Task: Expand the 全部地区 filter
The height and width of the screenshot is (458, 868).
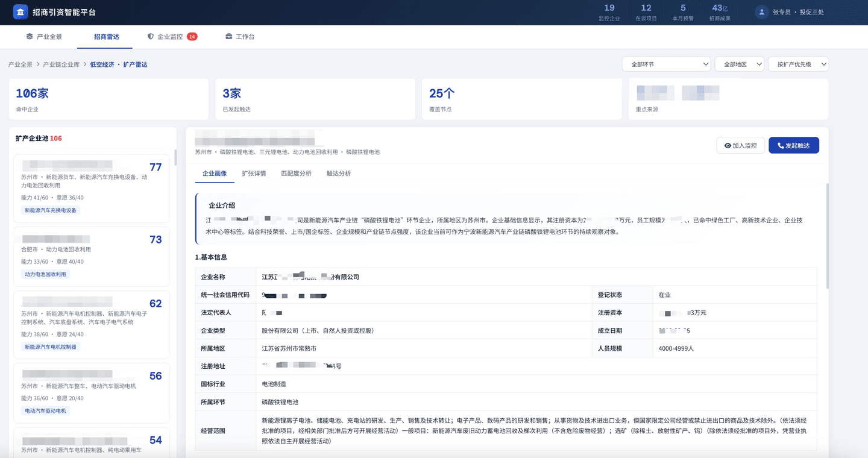Action: (x=740, y=64)
